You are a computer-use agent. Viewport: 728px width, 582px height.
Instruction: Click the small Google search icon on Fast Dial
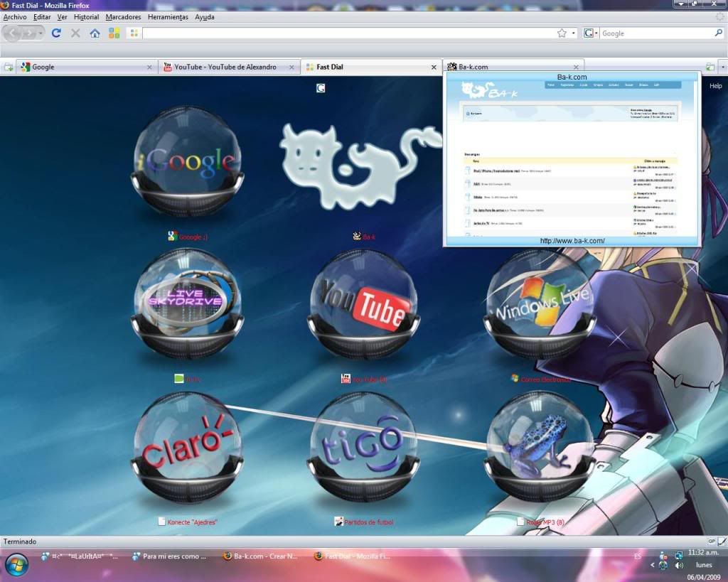[321, 88]
